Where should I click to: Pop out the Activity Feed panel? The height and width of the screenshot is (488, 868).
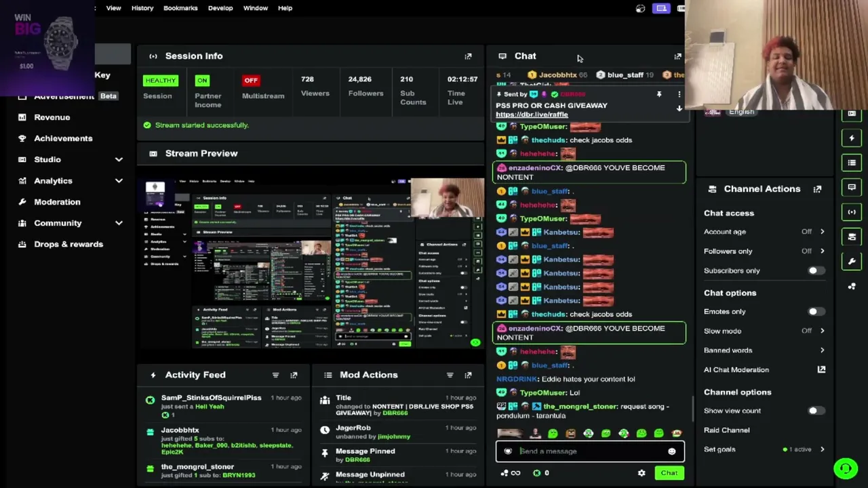click(294, 375)
